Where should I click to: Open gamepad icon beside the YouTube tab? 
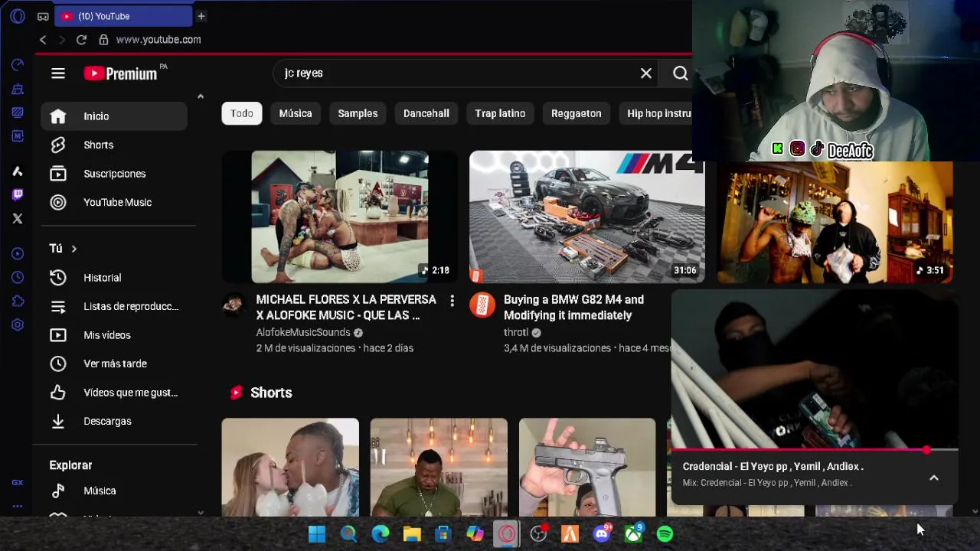[43, 16]
